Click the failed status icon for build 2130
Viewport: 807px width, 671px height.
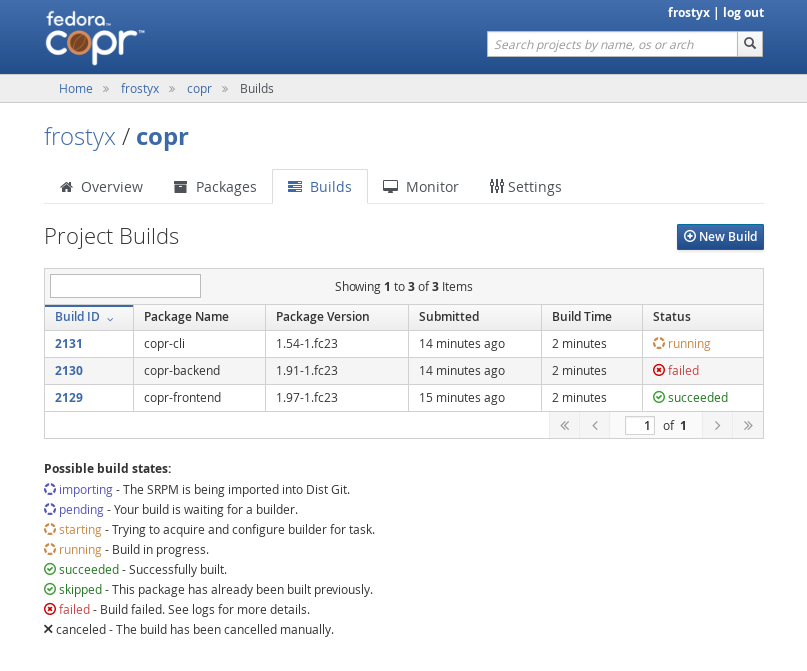pos(659,370)
